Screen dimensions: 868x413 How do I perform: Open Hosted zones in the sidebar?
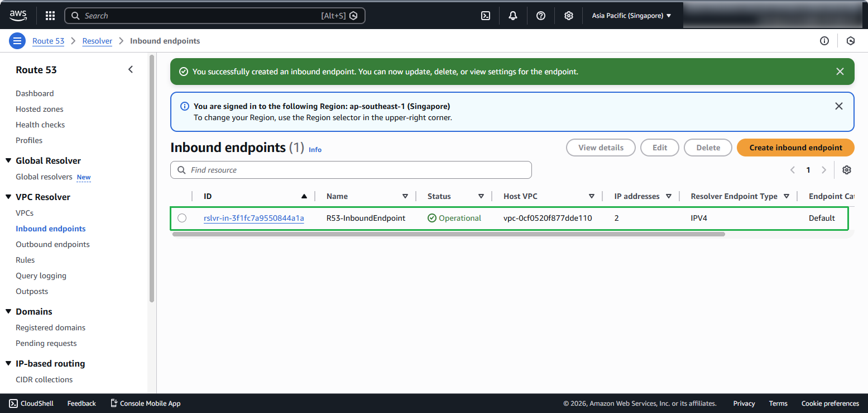[40, 109]
